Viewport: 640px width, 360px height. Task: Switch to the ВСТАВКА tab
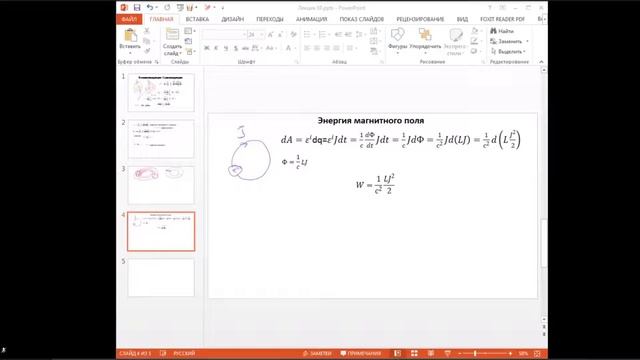point(197,19)
